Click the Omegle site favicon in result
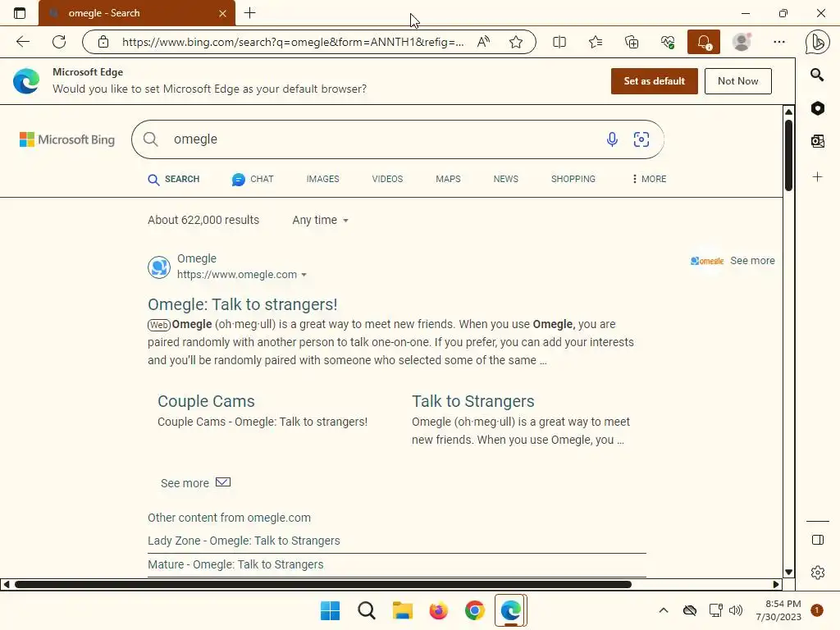This screenshot has height=630, width=840. (159, 267)
